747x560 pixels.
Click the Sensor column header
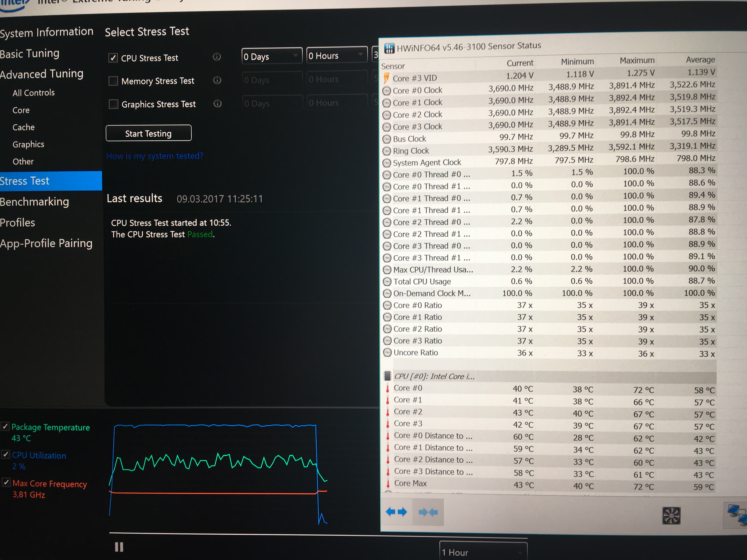(x=393, y=66)
